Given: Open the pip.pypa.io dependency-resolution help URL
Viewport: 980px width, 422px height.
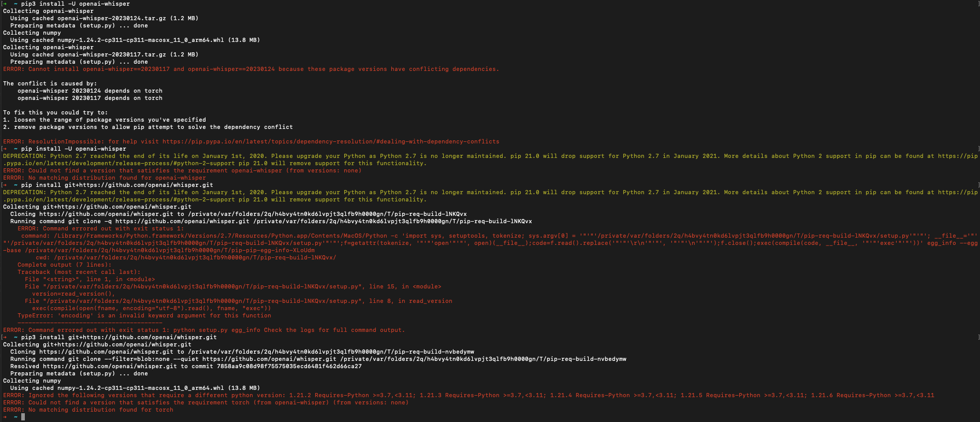Looking at the screenshot, I should click(x=331, y=141).
